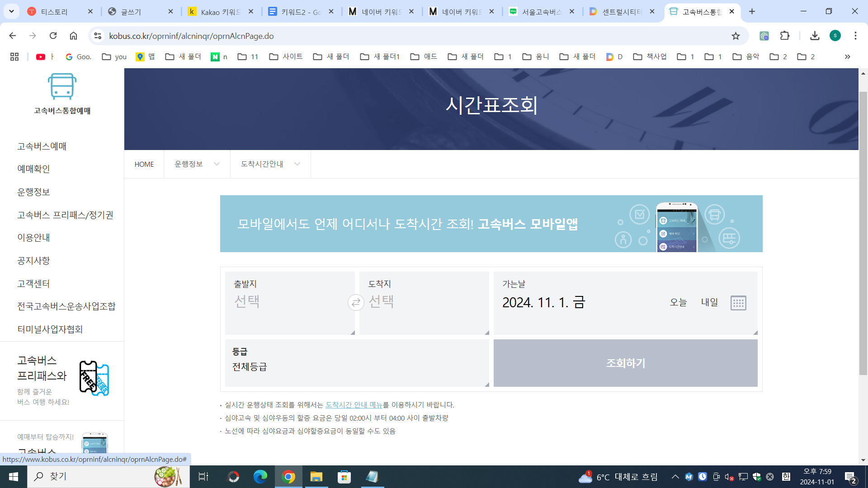Switch to the 서울고속버스 browser tab
The width and height of the screenshot is (868, 488).
[541, 12]
